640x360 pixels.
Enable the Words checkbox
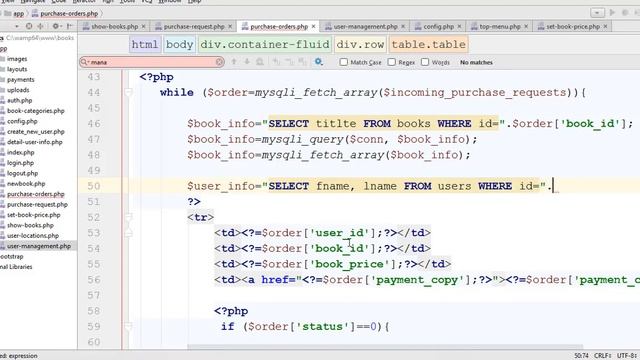pos(425,62)
